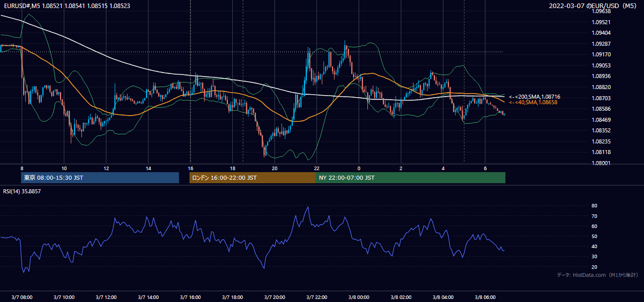Click the 3/7 20:00 bottom time label
Viewport: 644px width, 302px height.
pyautogui.click(x=275, y=297)
